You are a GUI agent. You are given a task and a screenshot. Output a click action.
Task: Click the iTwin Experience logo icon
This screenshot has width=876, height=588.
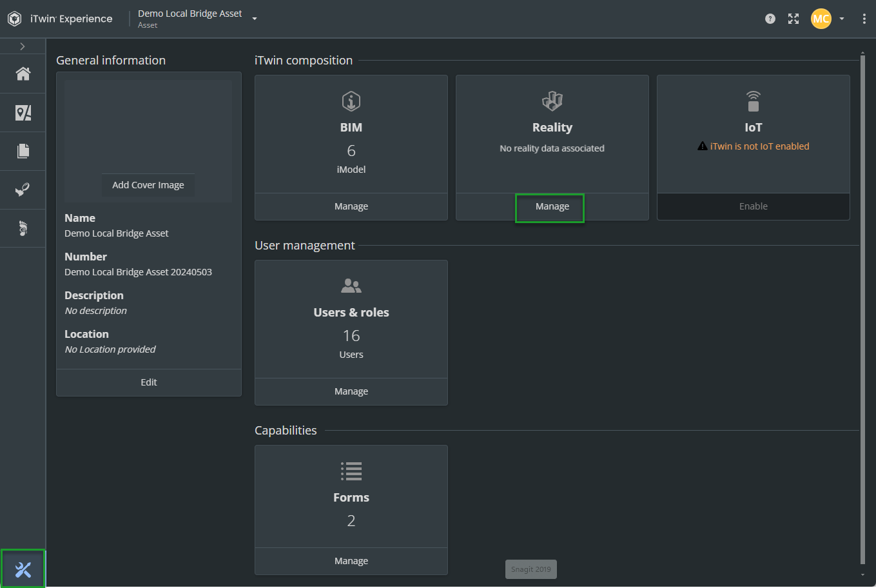click(14, 19)
